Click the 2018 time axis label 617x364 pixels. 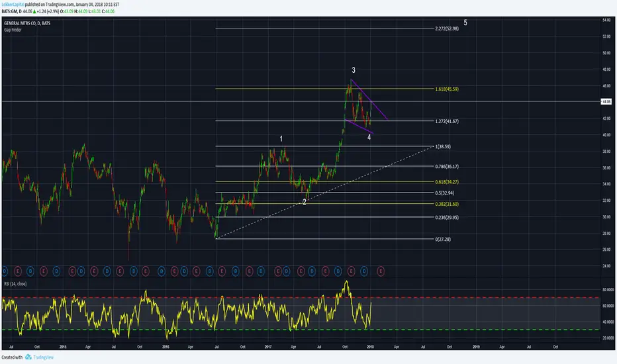click(370, 347)
